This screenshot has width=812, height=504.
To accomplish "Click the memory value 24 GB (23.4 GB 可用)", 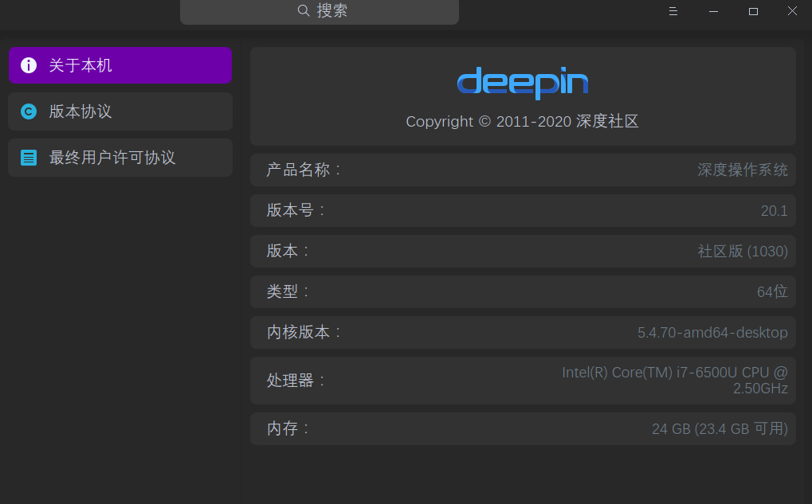I will coord(720,428).
